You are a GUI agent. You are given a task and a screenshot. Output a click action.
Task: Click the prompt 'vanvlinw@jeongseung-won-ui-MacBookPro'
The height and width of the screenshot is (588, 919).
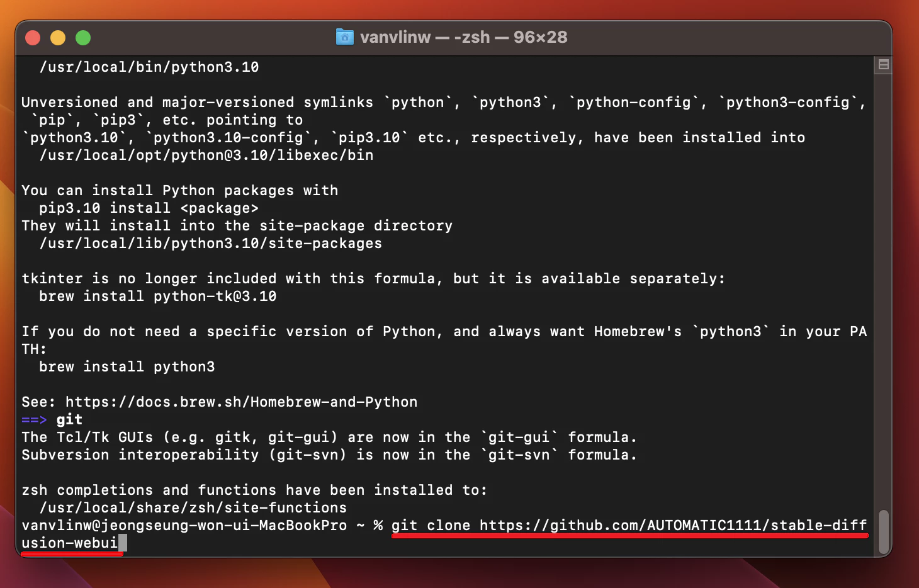coord(184,525)
